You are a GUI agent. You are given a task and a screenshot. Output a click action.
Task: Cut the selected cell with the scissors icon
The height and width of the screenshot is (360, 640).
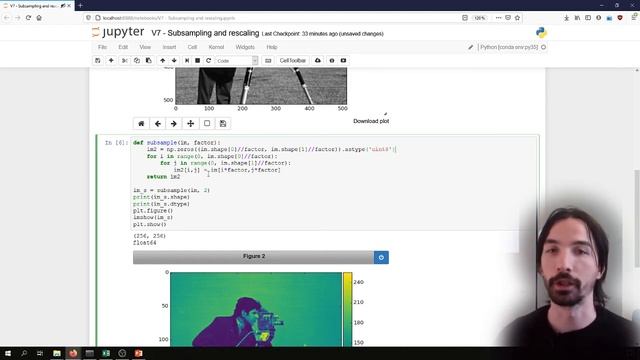click(125, 60)
